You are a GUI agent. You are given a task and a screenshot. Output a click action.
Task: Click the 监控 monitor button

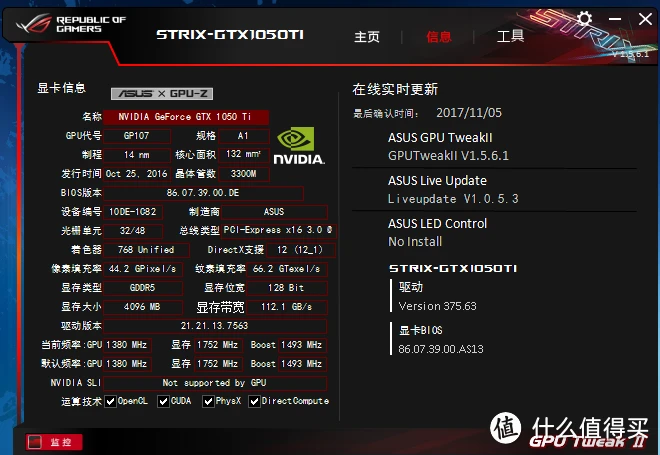point(54,442)
